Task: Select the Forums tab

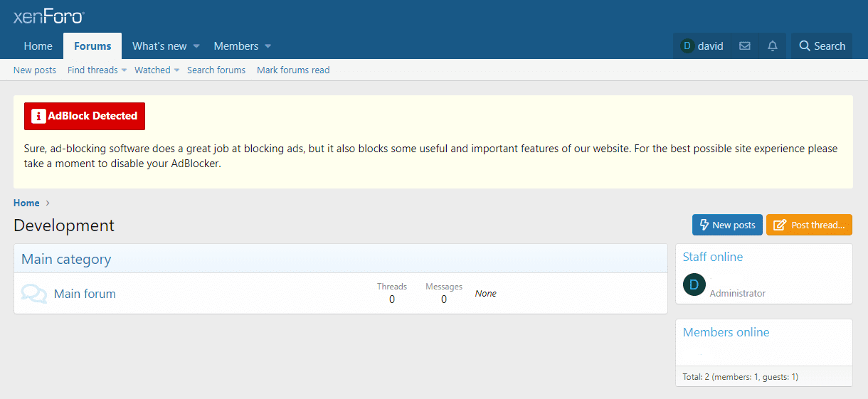Action: pyautogui.click(x=92, y=46)
